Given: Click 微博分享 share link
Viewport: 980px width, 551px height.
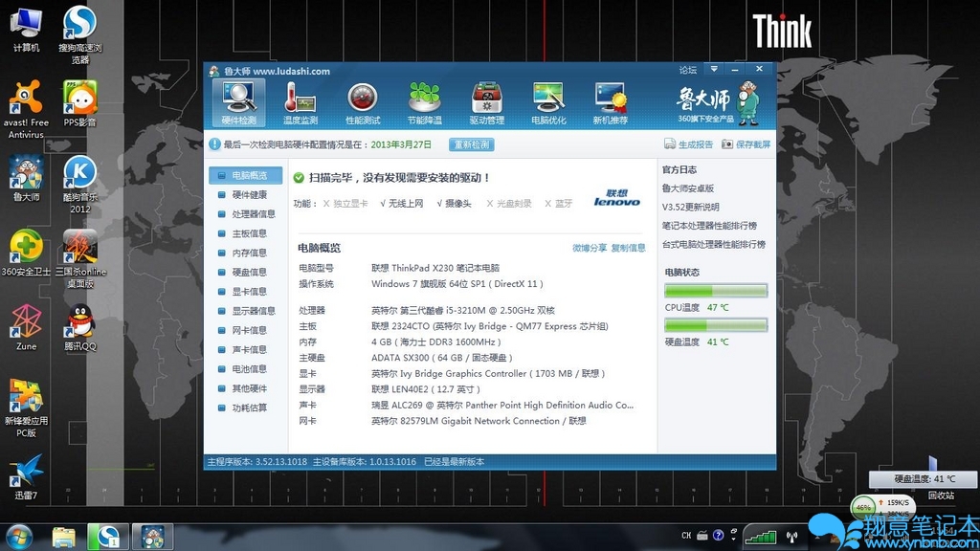Looking at the screenshot, I should click(590, 248).
